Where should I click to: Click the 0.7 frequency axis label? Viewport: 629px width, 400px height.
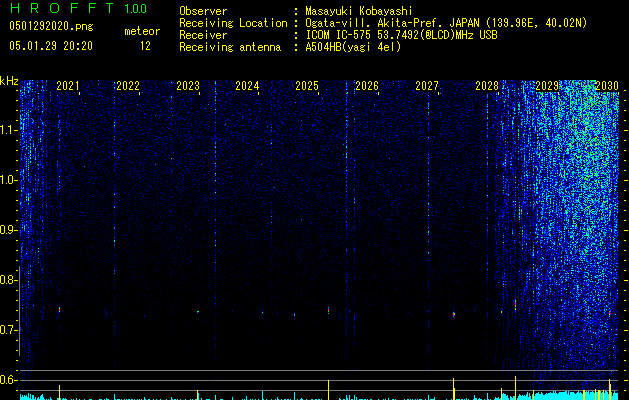pos(9,330)
